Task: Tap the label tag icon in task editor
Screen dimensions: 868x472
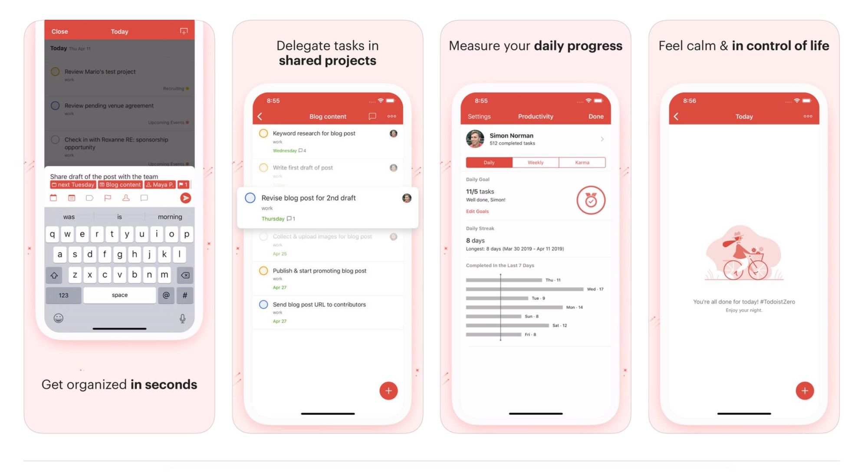Action: point(90,200)
